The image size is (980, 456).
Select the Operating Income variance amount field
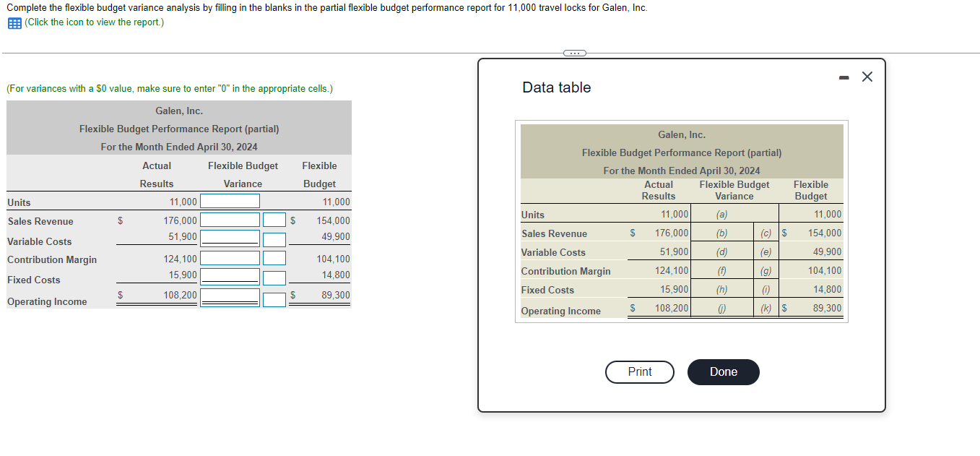click(230, 296)
